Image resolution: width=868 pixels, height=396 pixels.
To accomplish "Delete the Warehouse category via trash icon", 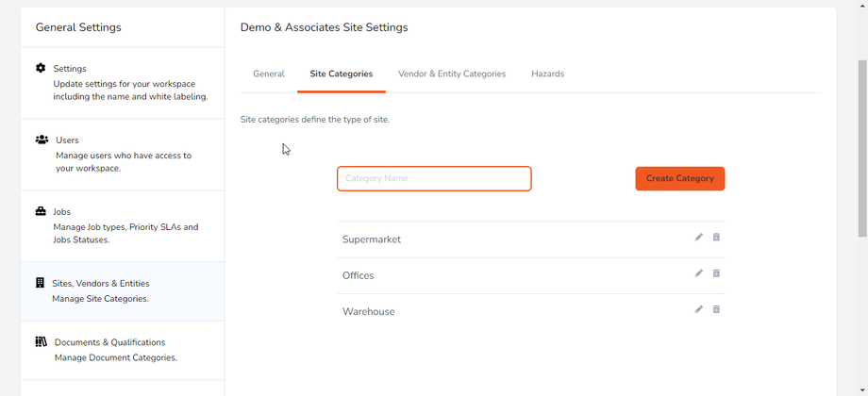I will pyautogui.click(x=716, y=309).
